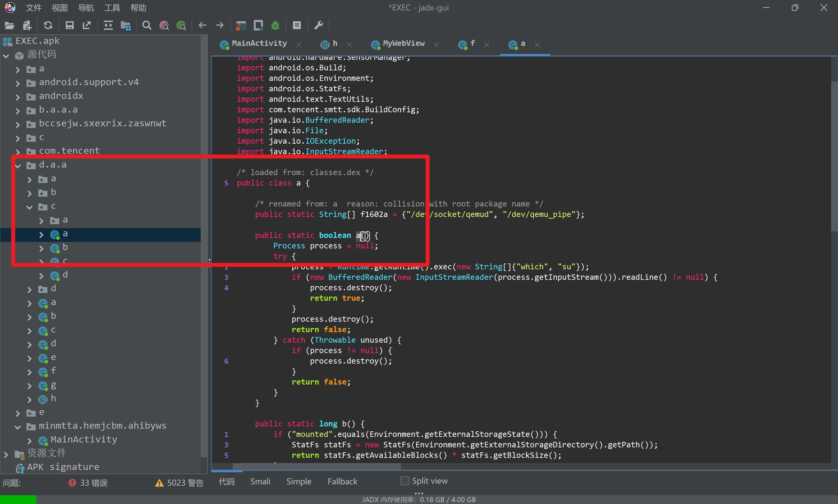Expand the MainActivity class node

[x=29, y=441]
